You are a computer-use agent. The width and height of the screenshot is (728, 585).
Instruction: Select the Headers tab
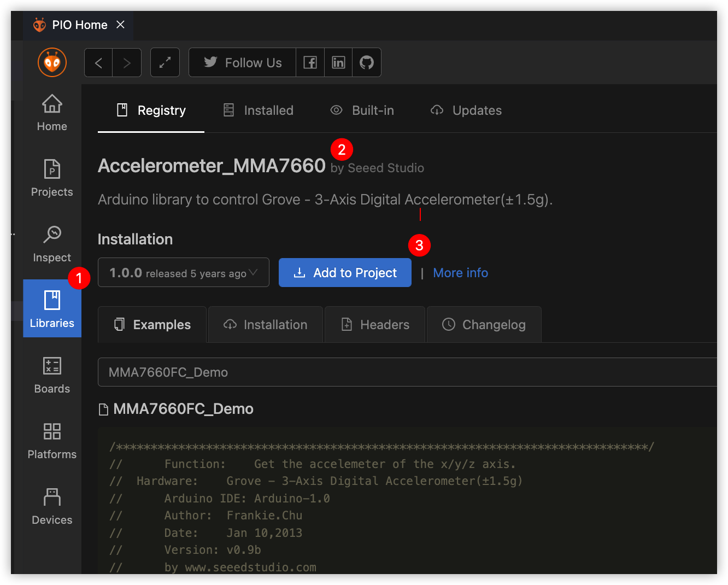pos(375,325)
